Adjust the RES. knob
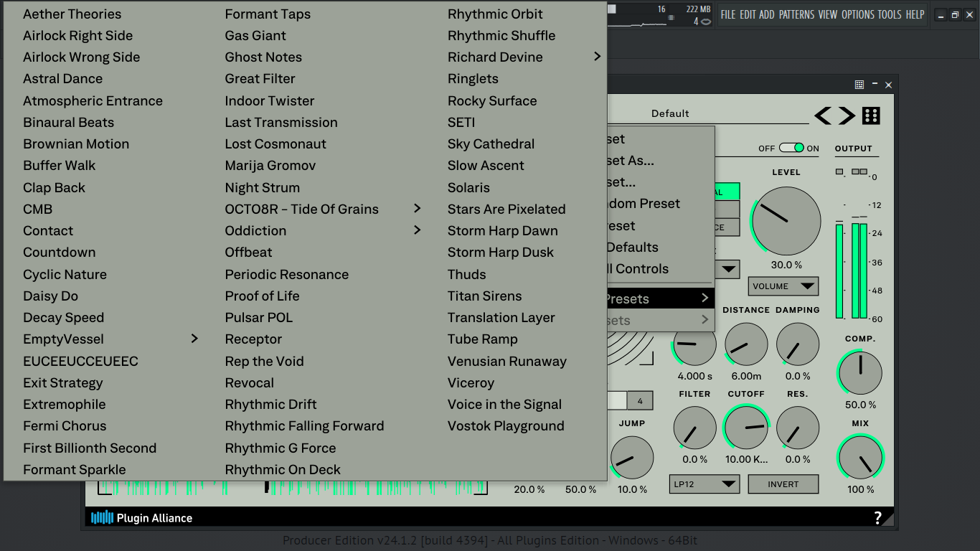The width and height of the screenshot is (980, 551). click(798, 428)
